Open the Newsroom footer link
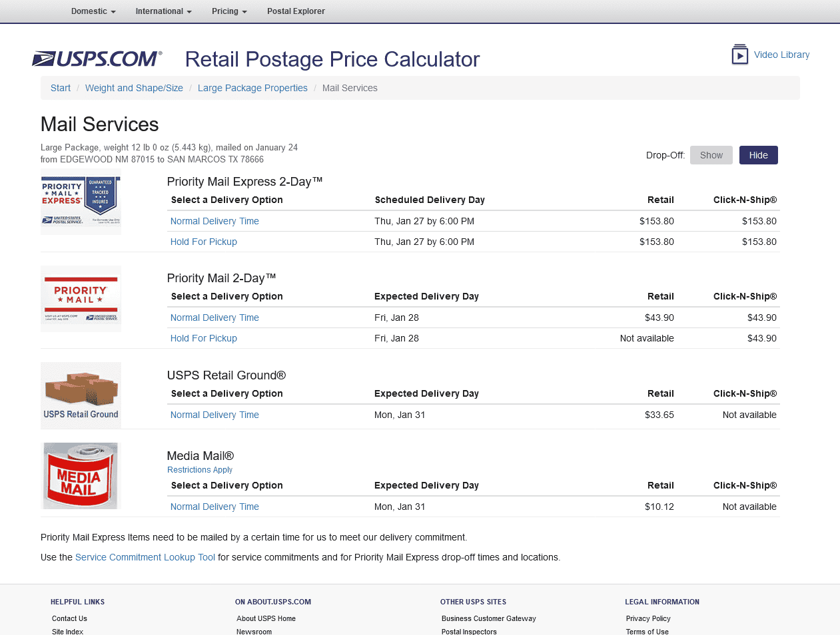This screenshot has width=840, height=635. point(254,632)
